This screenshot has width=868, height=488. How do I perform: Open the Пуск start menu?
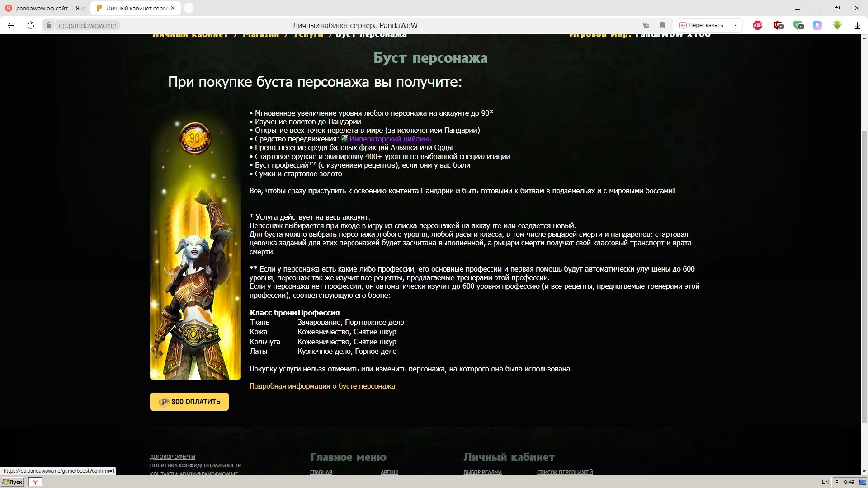(x=13, y=482)
